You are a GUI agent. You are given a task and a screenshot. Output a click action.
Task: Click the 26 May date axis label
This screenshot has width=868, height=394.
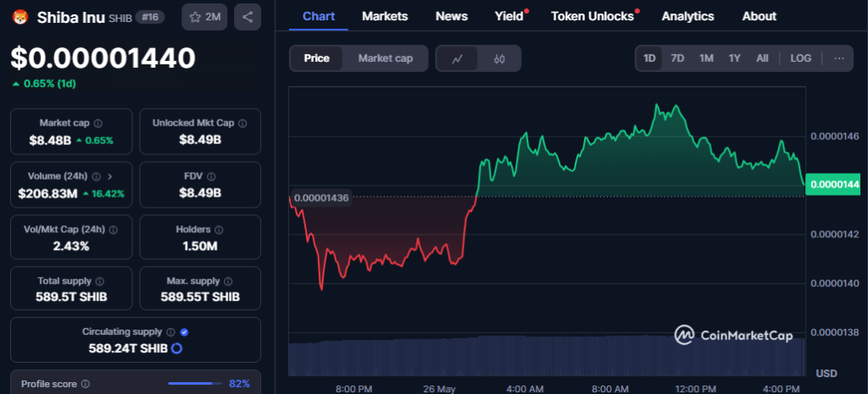click(x=439, y=388)
